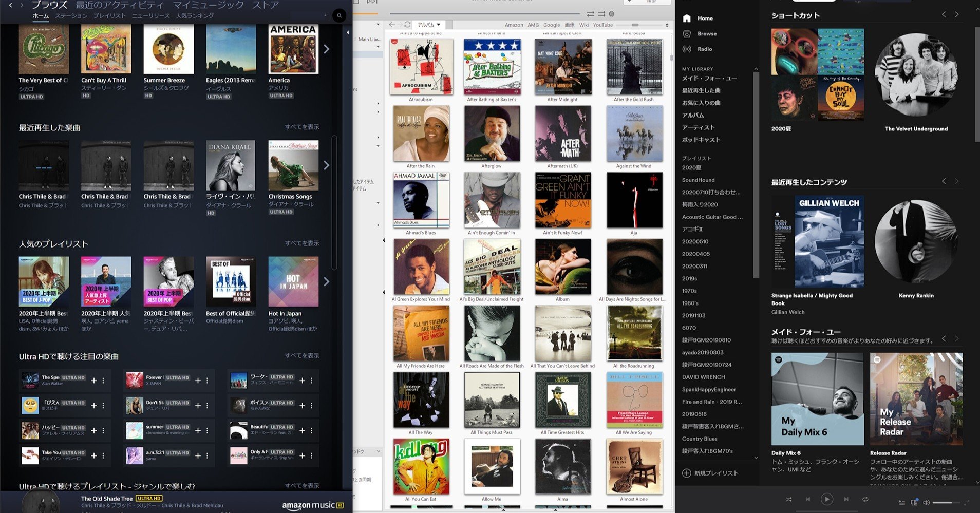Image resolution: width=980 pixels, height=513 pixels.
Task: Toggle repeat in Spotify player
Action: pos(865,499)
